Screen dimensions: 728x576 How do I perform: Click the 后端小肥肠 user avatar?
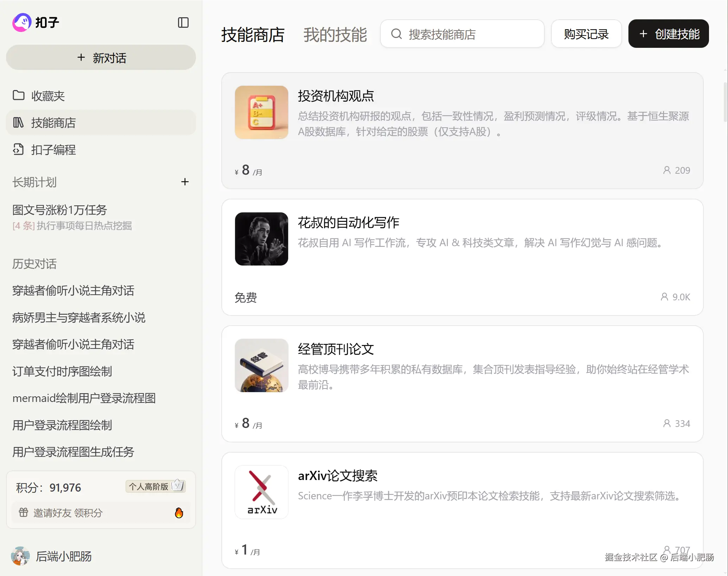[x=20, y=556]
